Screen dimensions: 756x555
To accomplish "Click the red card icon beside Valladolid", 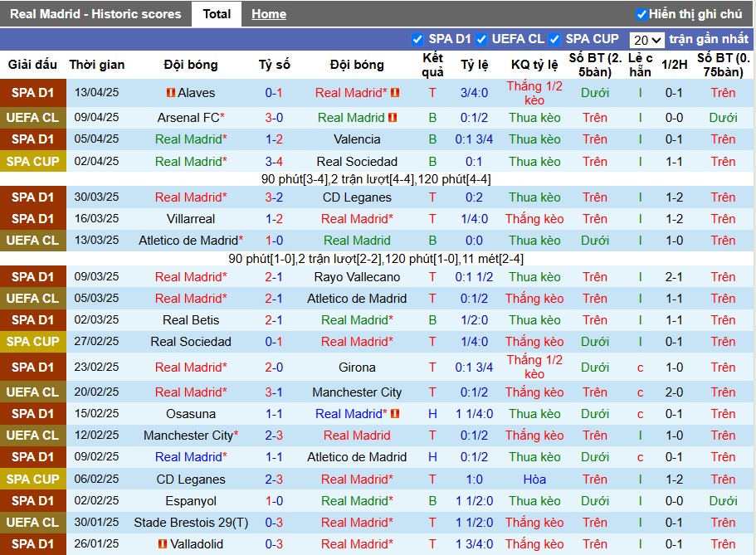I will tap(163, 544).
